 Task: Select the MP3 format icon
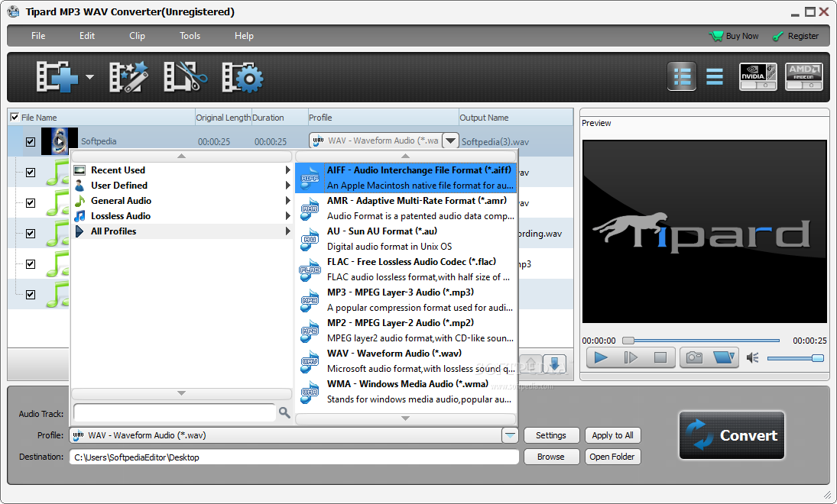310,300
